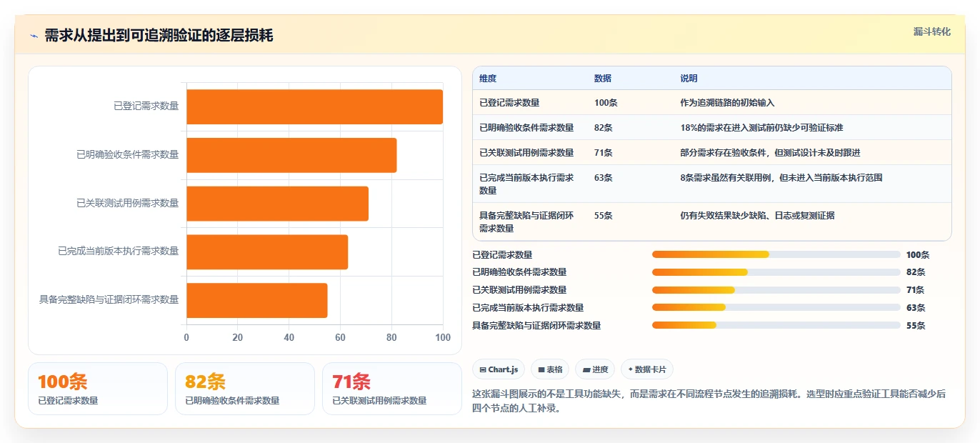Click the table value 63条
Screen dimensions: 980x443
604,178
